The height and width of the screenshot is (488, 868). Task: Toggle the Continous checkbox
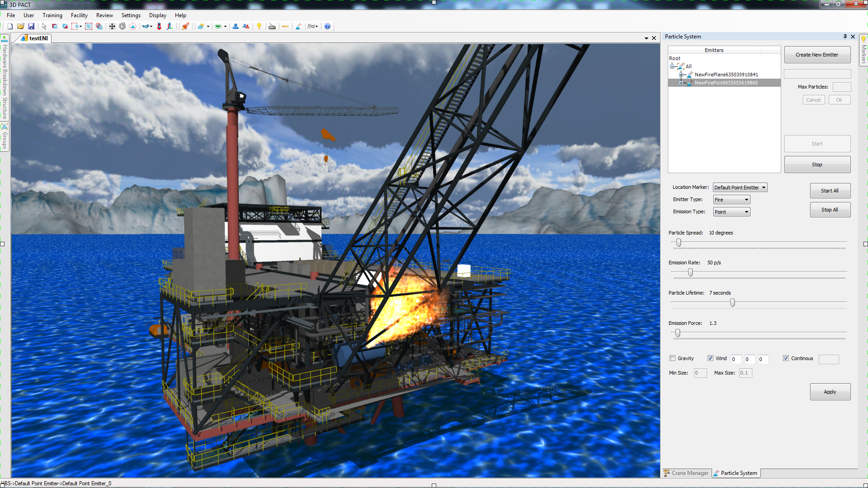point(786,358)
